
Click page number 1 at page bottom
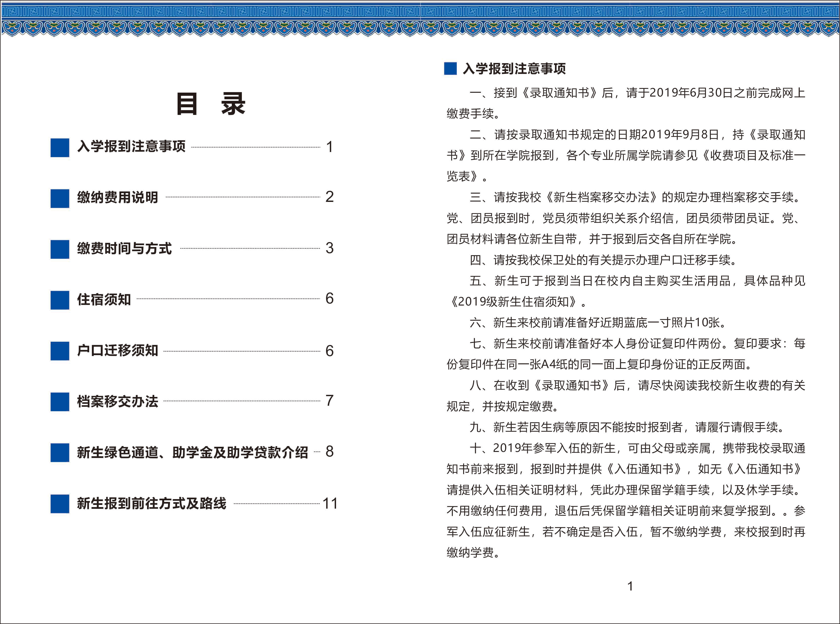(x=630, y=586)
